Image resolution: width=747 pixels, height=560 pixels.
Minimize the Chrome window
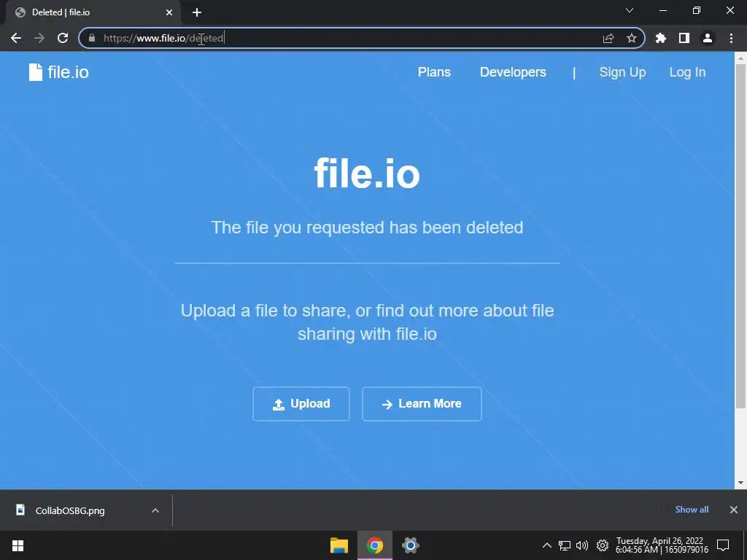point(663,10)
